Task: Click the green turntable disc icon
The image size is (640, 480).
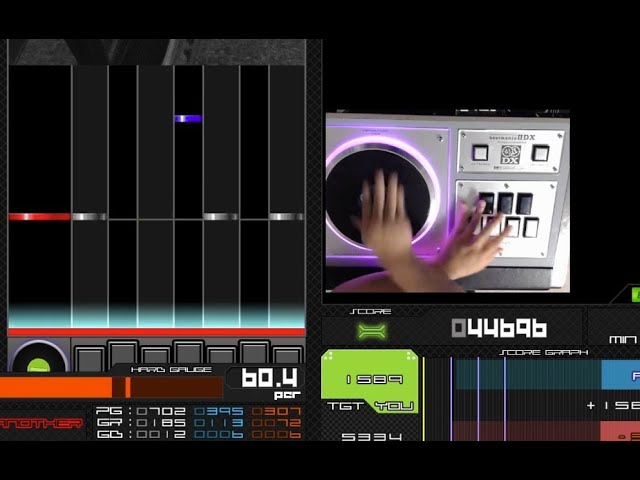Action: pos(38,366)
